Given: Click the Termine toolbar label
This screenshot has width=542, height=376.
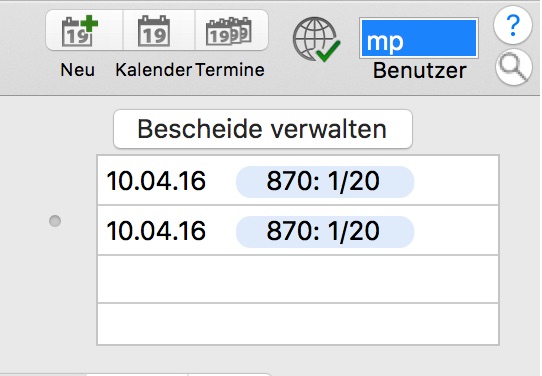Looking at the screenshot, I should pyautogui.click(x=230, y=70).
